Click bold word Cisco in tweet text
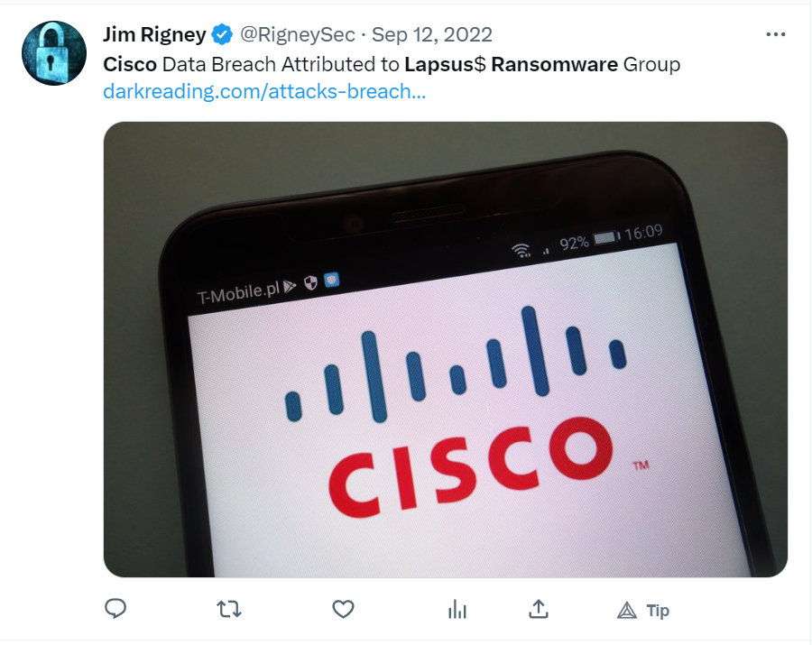 tap(130, 64)
